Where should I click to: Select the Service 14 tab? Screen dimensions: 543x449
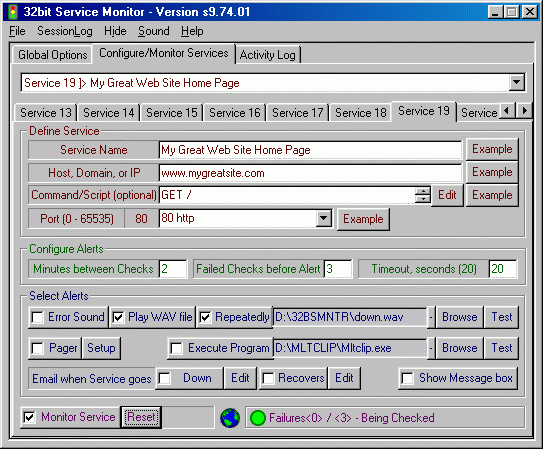108,113
